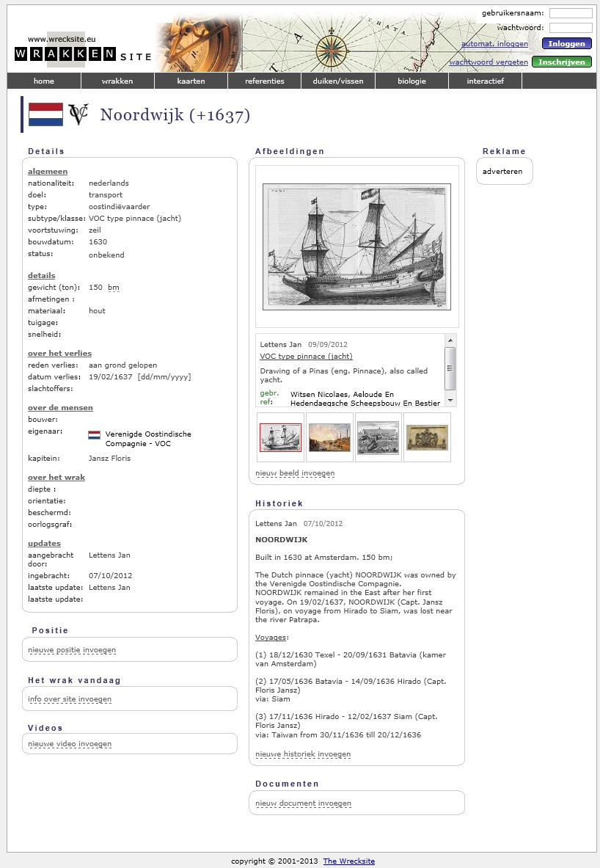
Task: Select the stone coat-of-arms thumbnail
Action: click(427, 437)
